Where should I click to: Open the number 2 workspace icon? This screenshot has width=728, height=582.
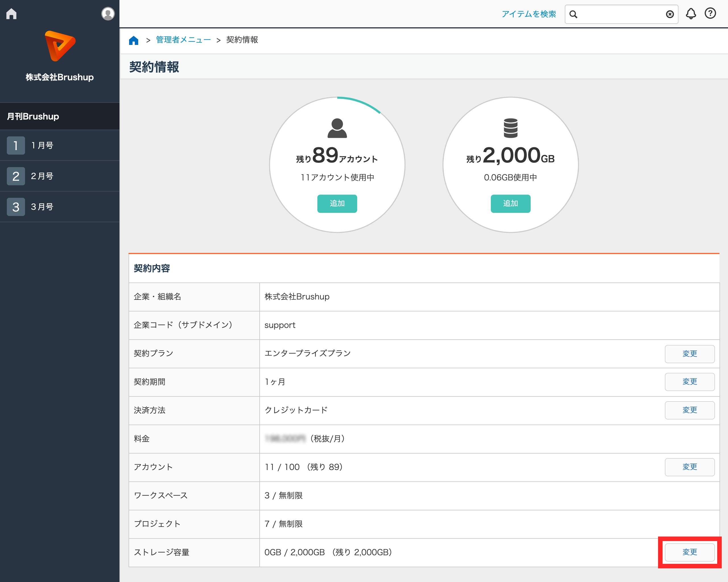pos(16,176)
